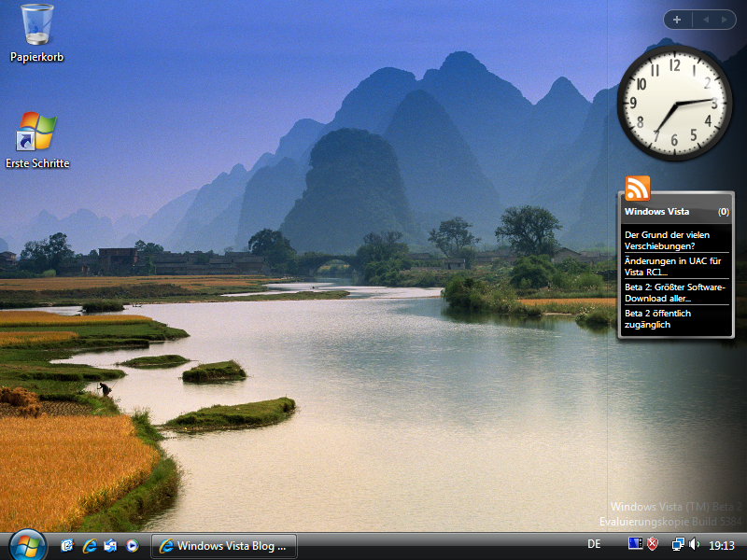Click the window switcher Quick Launch icon
Image resolution: width=747 pixels, height=560 pixels.
110,545
